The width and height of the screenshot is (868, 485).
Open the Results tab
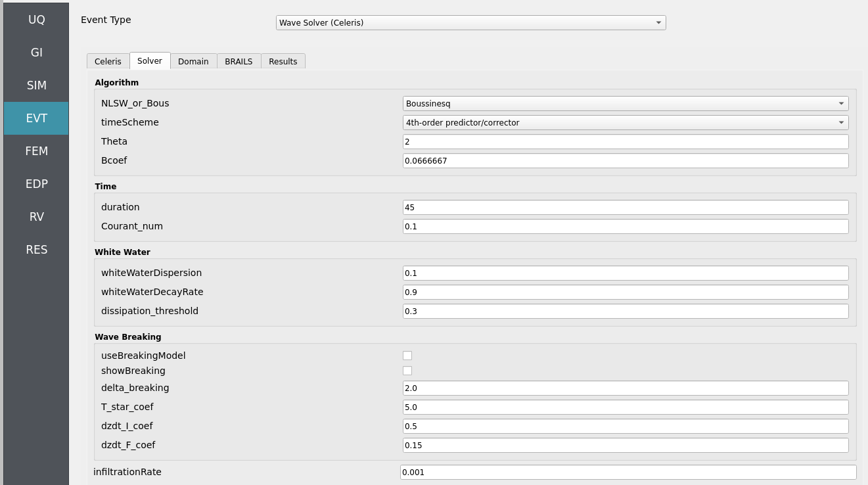click(283, 61)
